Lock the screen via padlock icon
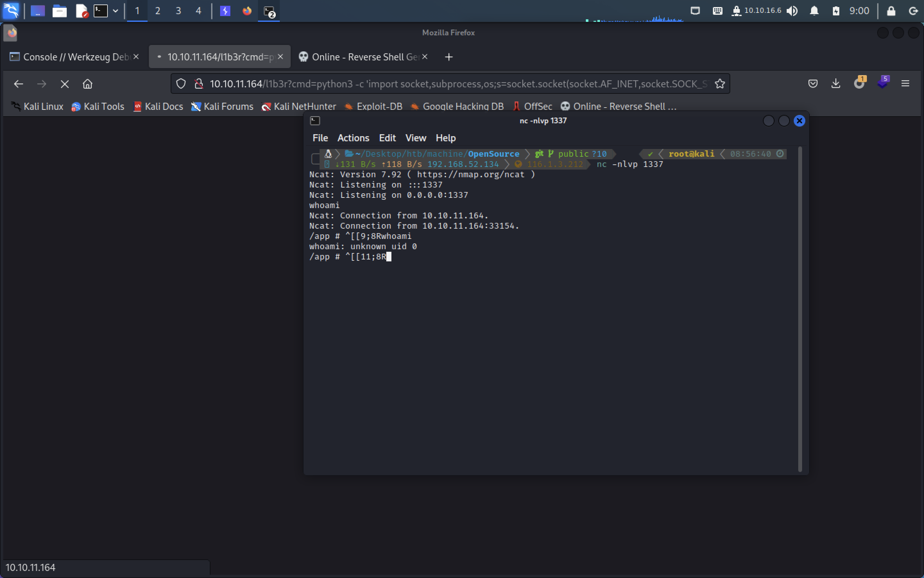 point(891,11)
